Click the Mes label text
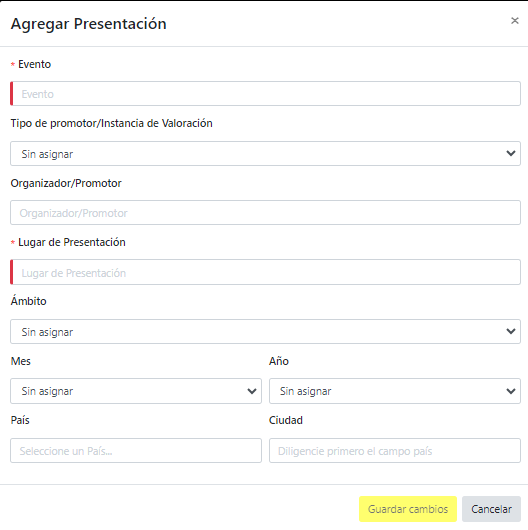Image resolution: width=528 pixels, height=530 pixels. 21,361
